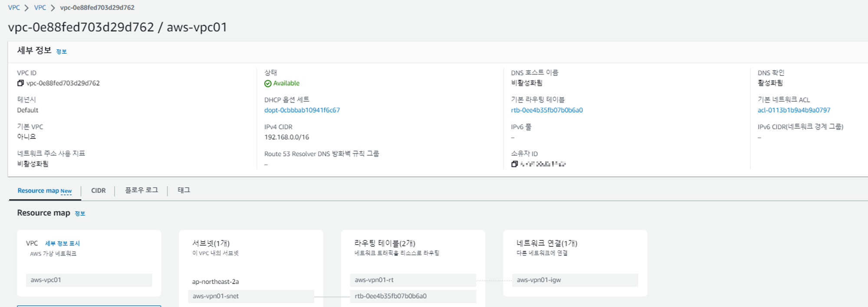Select rtb-0ee4b35fb07b0b6a0 item in resource map
Viewport: 868px width, 307px height.
413,296
